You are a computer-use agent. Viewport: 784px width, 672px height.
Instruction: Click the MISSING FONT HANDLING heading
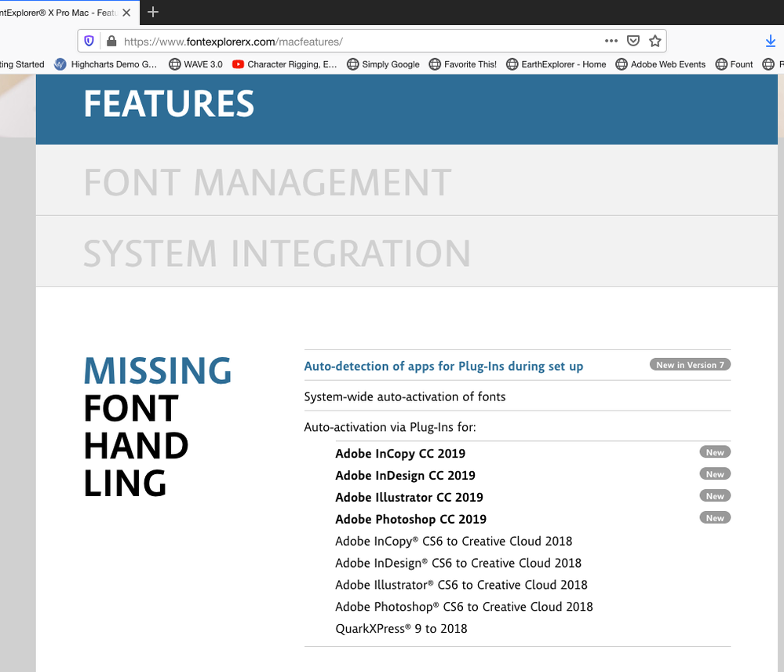point(158,426)
